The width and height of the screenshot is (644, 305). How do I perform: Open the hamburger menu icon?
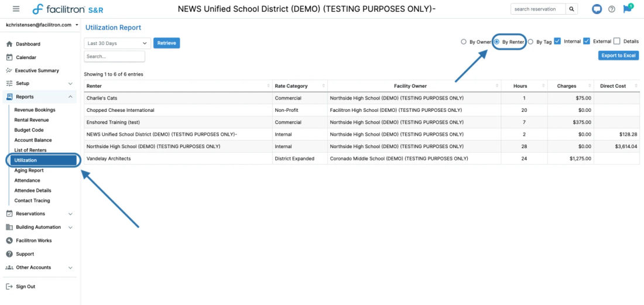click(16, 9)
